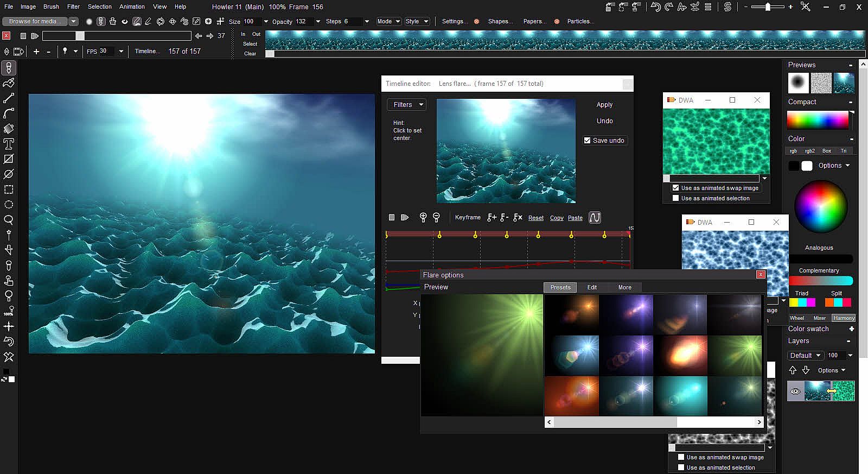The image size is (868, 474).
Task: Select the rectangular selection tool
Action: coord(9,189)
